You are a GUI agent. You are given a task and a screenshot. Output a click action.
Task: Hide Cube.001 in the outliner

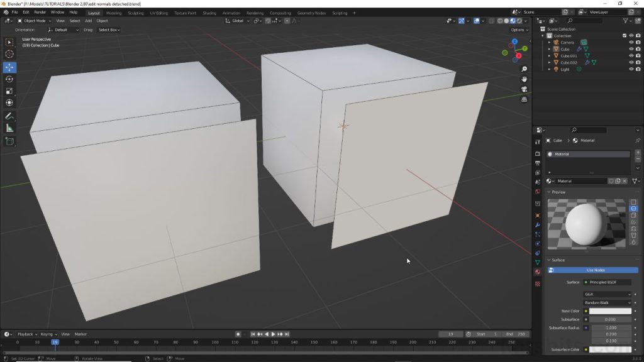click(x=632, y=56)
